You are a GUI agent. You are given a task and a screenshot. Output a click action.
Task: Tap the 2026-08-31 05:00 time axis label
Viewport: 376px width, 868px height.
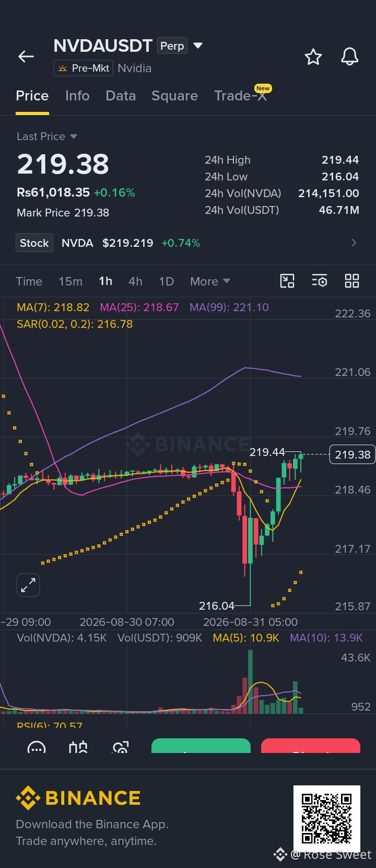click(x=250, y=622)
